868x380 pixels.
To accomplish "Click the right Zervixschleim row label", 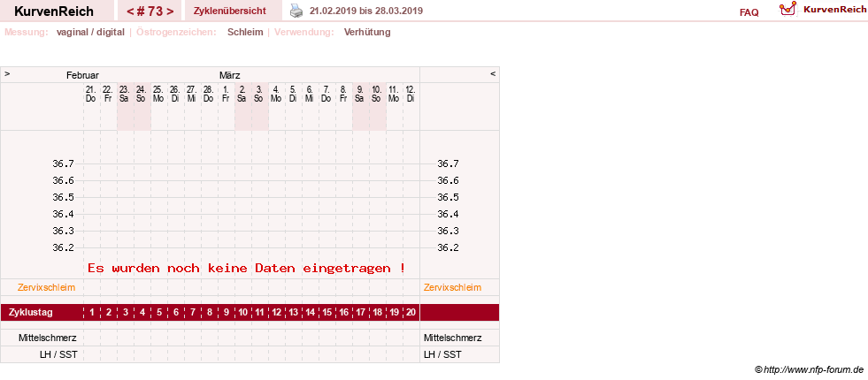I will click(x=453, y=287).
